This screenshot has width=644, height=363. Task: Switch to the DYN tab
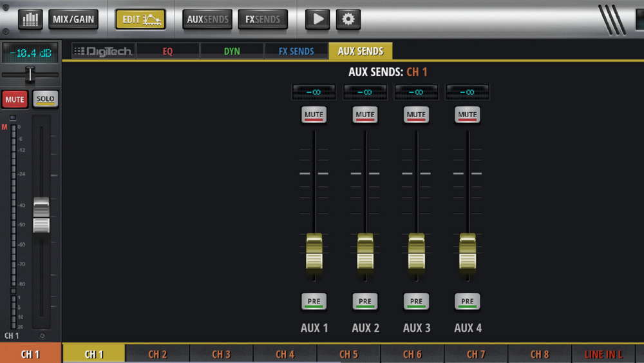click(232, 52)
